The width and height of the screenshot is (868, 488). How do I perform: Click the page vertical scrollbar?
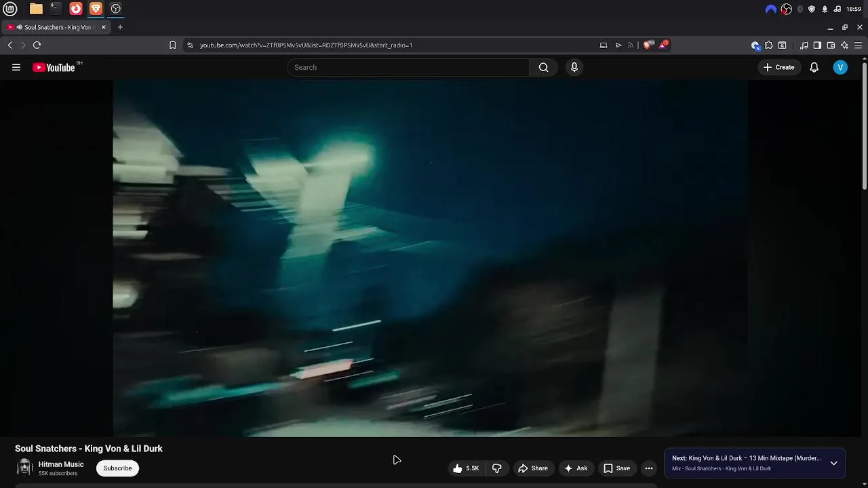tap(865, 126)
